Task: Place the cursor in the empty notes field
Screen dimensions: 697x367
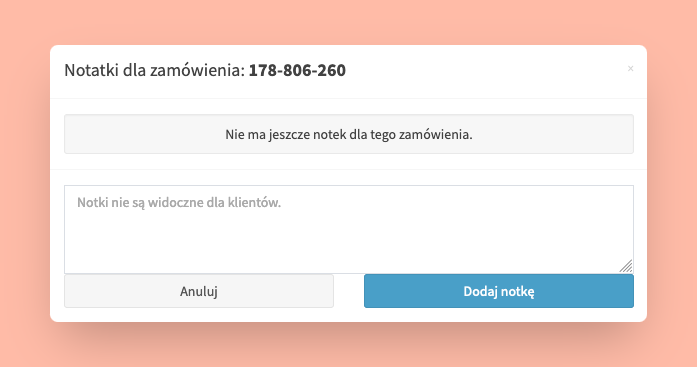Action: coord(349,229)
